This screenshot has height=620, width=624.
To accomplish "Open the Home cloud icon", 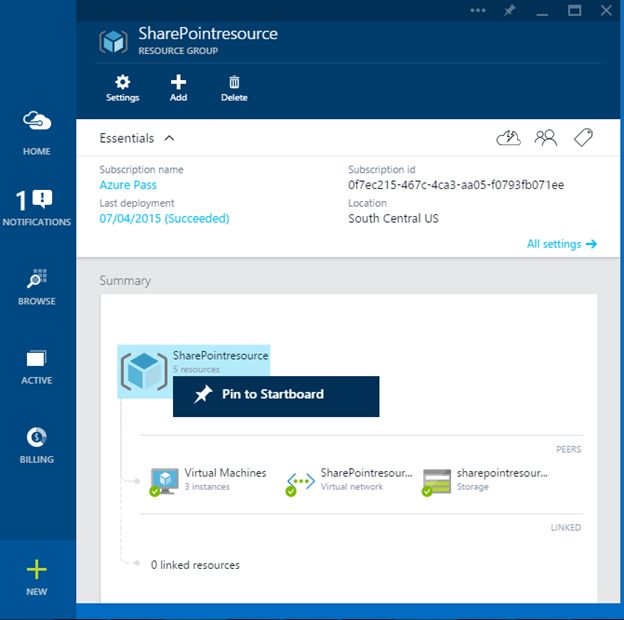I will 37,121.
